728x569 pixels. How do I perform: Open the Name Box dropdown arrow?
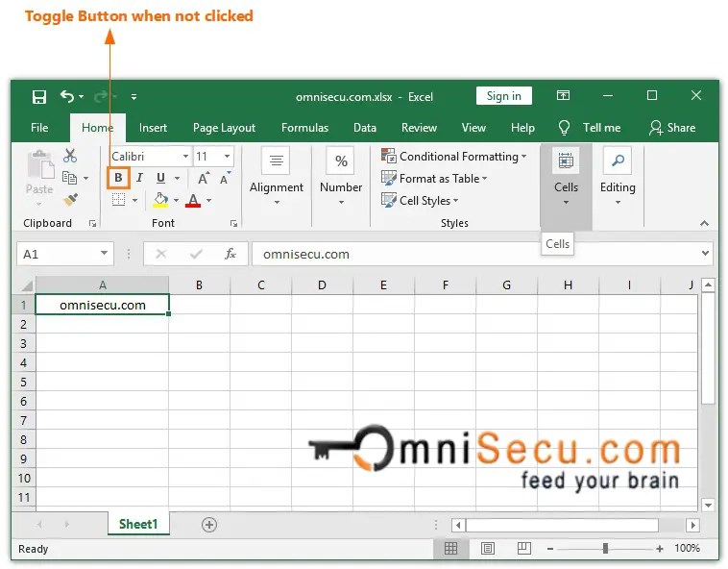104,254
